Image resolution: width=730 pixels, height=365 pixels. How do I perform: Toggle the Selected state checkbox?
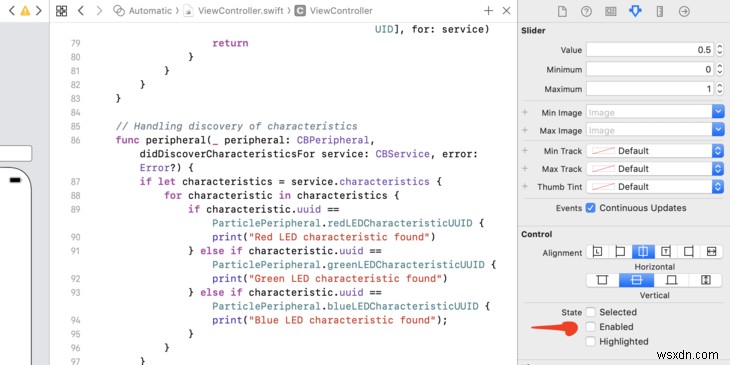pyautogui.click(x=590, y=312)
